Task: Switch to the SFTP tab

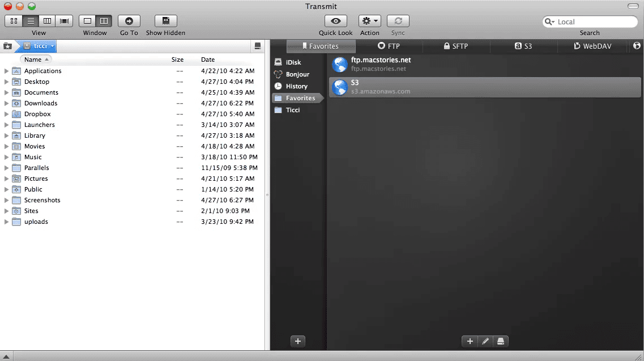Action: 456,46
